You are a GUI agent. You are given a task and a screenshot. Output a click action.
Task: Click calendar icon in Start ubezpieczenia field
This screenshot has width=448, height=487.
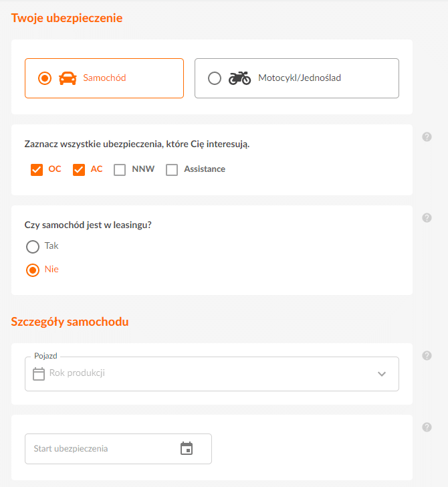(187, 448)
